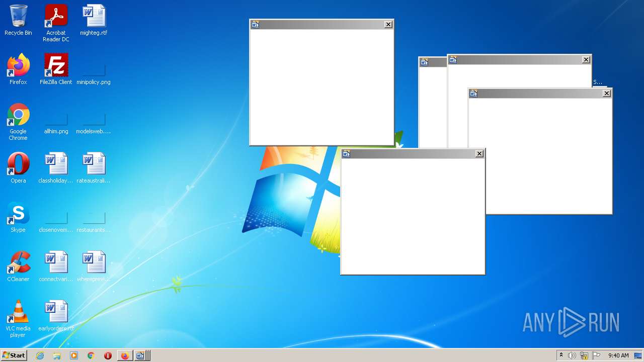Select the whereprevi Word document
Image resolution: width=644 pixels, height=362 pixels.
[x=94, y=266]
